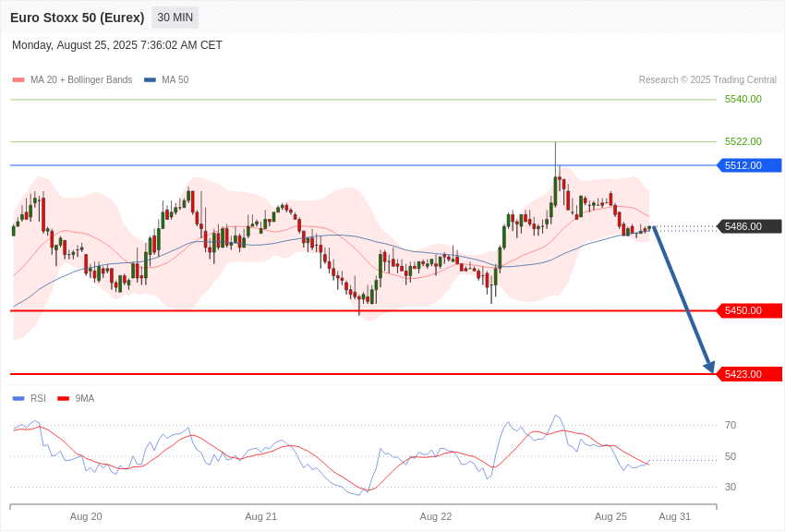Image resolution: width=785 pixels, height=532 pixels.
Task: Open the Euro Stoxx 50 instrument selector
Action: click(x=77, y=17)
